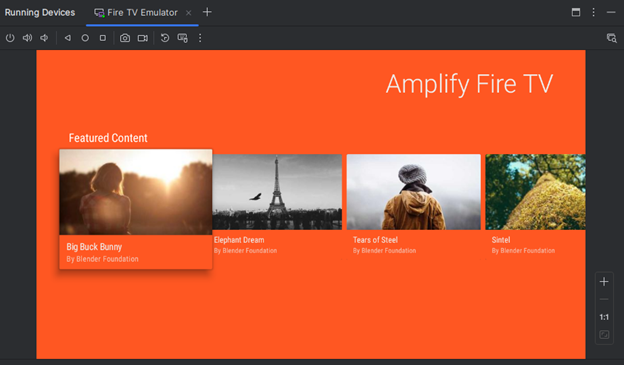
Task: Zoom out with the minus button
Action: (604, 299)
